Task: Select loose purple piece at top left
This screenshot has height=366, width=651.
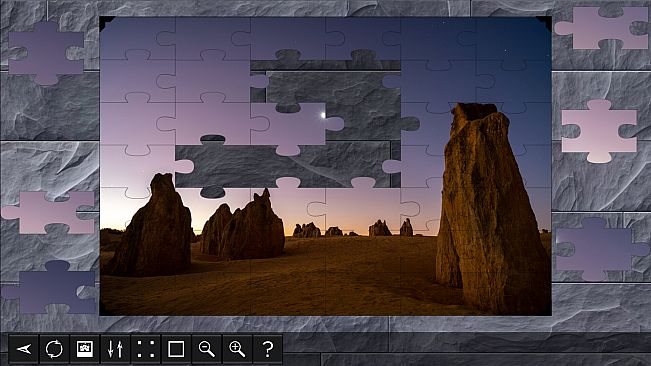Action: pyautogui.click(x=46, y=53)
